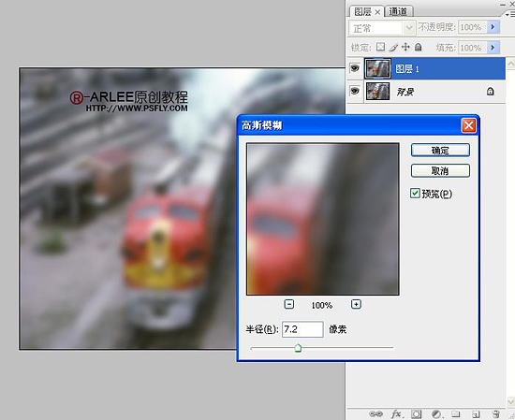515x420 pixels.
Task: Select the 背景 layer thumbnail
Action: point(377,91)
